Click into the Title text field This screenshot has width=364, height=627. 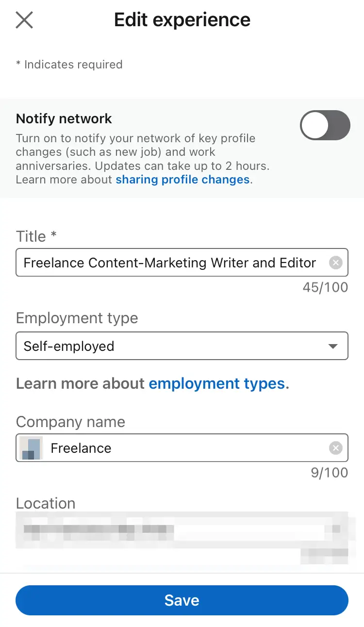tap(170, 263)
